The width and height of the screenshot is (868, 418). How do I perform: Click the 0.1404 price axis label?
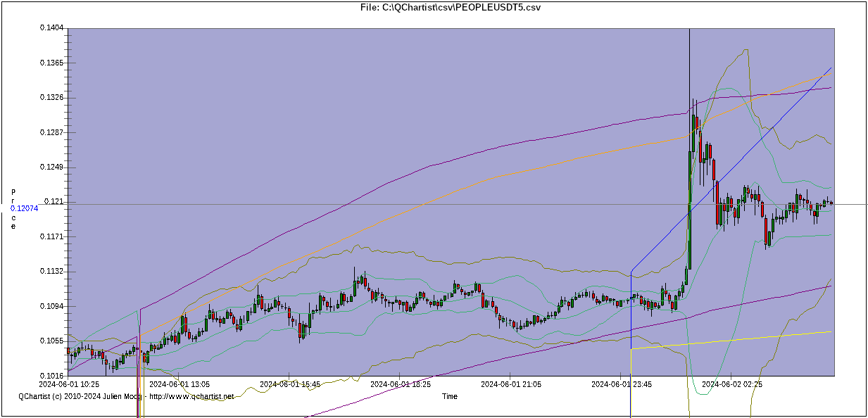click(51, 28)
